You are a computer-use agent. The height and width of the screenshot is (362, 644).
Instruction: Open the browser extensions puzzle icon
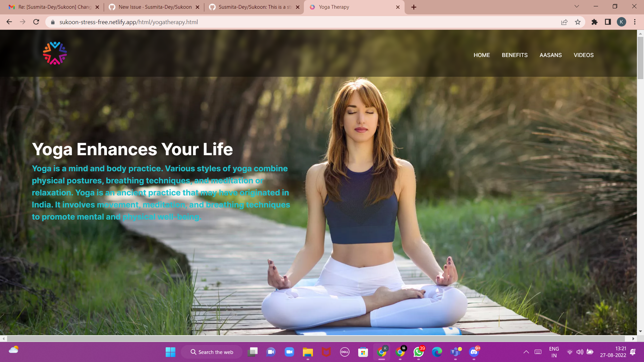tap(594, 22)
